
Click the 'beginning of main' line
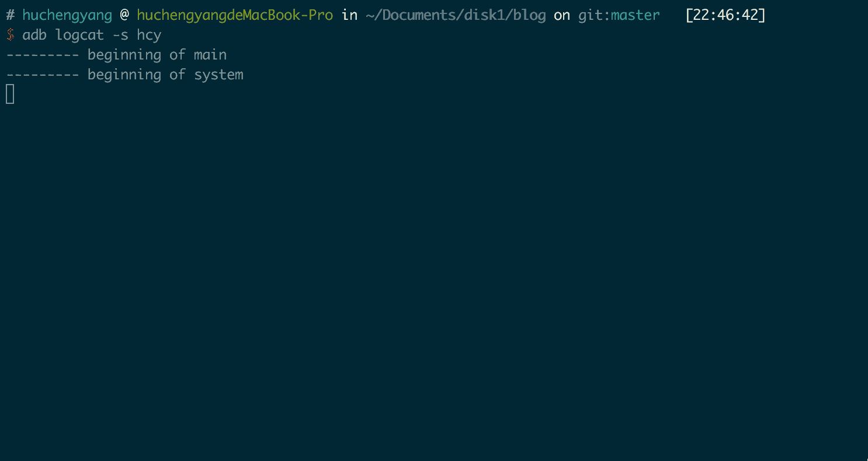tap(116, 55)
